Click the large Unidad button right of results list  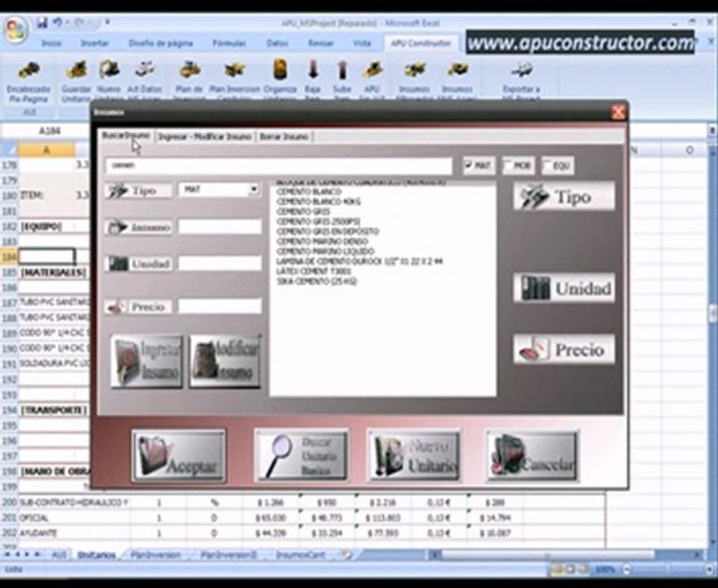(x=564, y=288)
